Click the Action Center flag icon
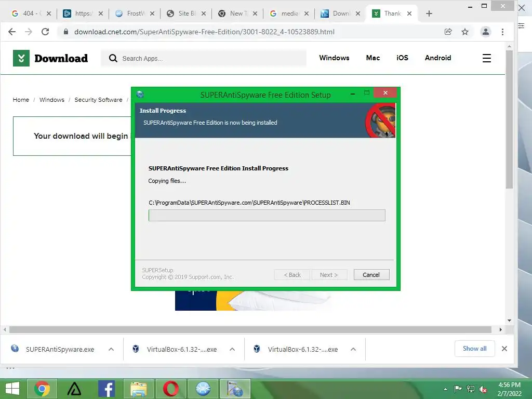This screenshot has width=532, height=399. [x=458, y=389]
